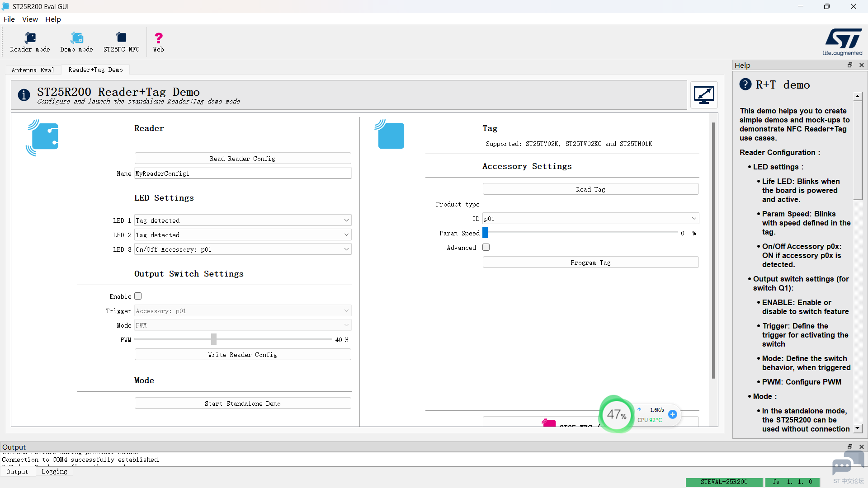Switch to the Logging tab
The image size is (868, 488).
54,471
